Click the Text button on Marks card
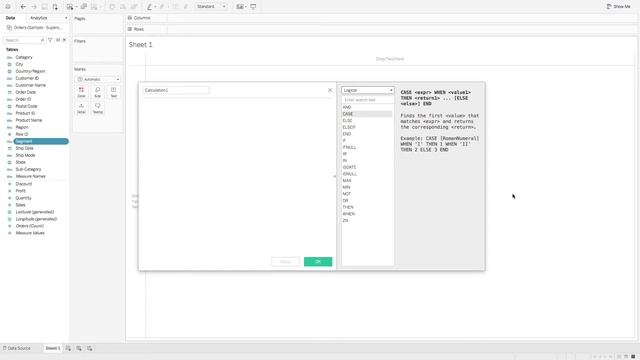This screenshot has width=640, height=360. [x=114, y=92]
